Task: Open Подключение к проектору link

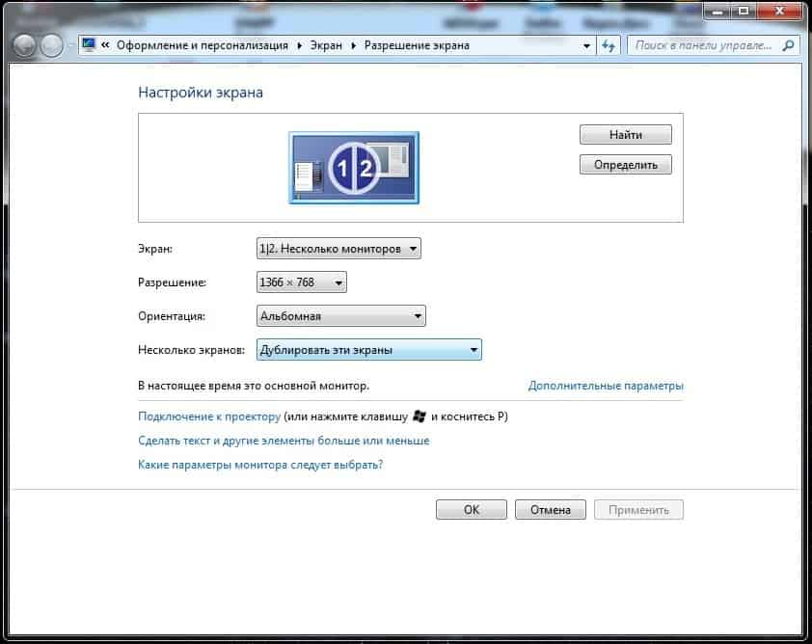Action: [209, 416]
